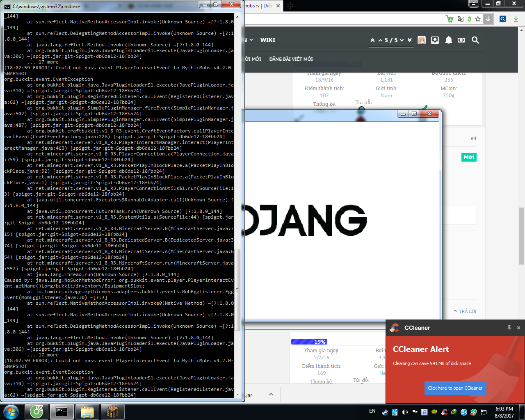Go to next post with single down arrow
The height and width of the screenshot is (420, 525).
pyautogui.click(x=402, y=40)
